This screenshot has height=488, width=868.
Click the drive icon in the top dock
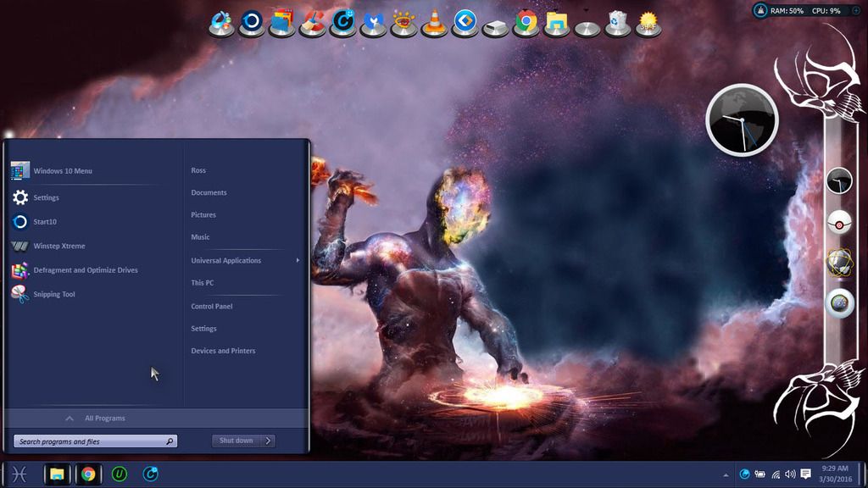tap(495, 26)
